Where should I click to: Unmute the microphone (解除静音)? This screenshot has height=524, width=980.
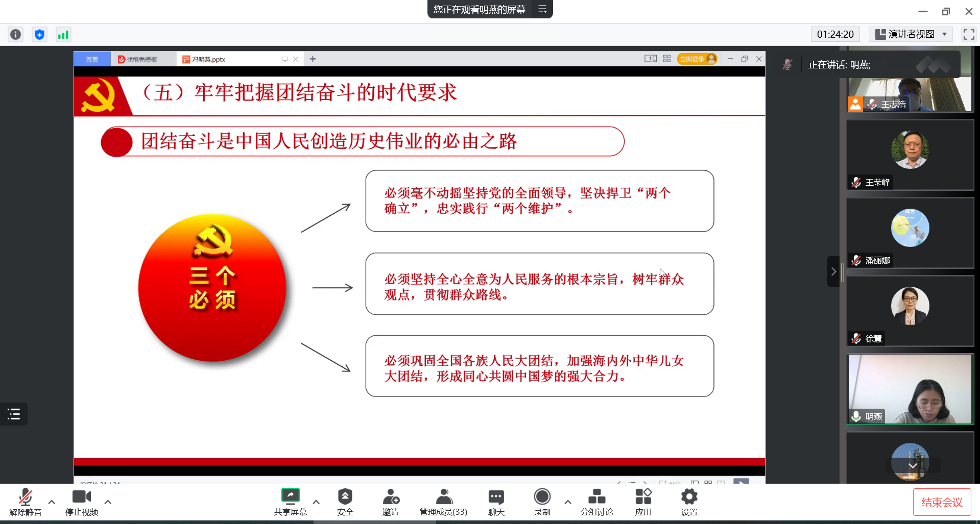click(25, 501)
